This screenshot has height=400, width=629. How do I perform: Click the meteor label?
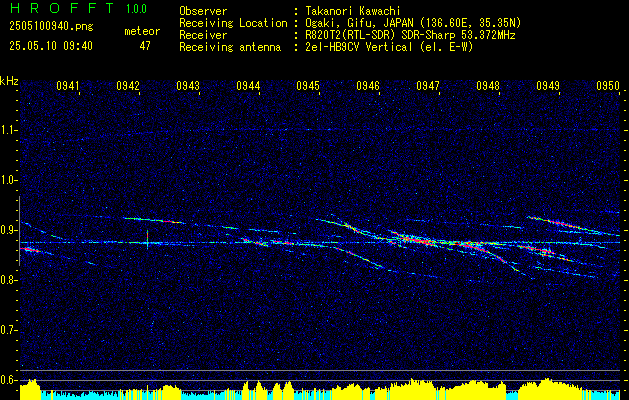pos(142,31)
